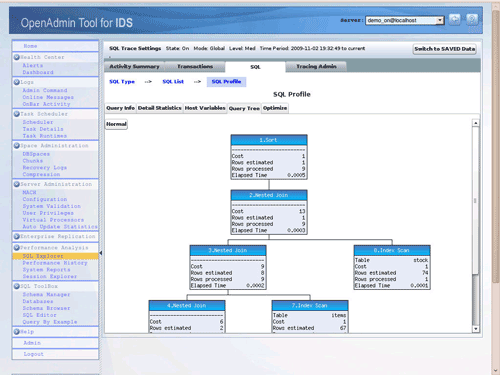Click the Normal button above the tree

[x=116, y=124]
